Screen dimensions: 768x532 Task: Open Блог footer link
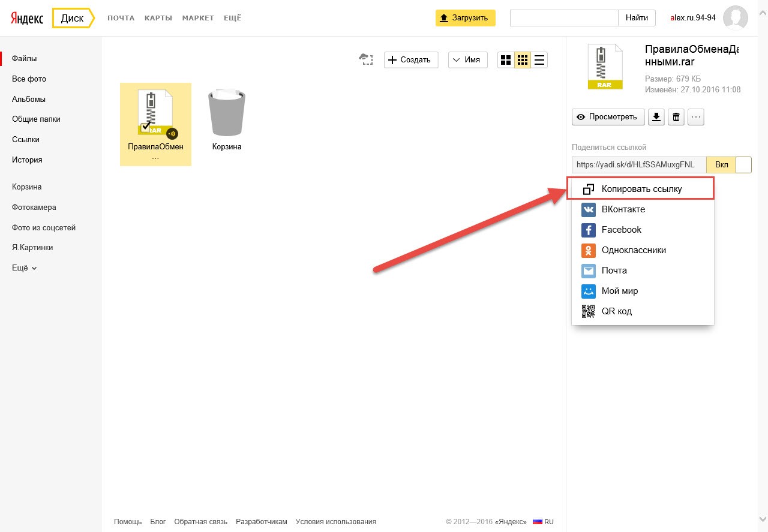(158, 522)
